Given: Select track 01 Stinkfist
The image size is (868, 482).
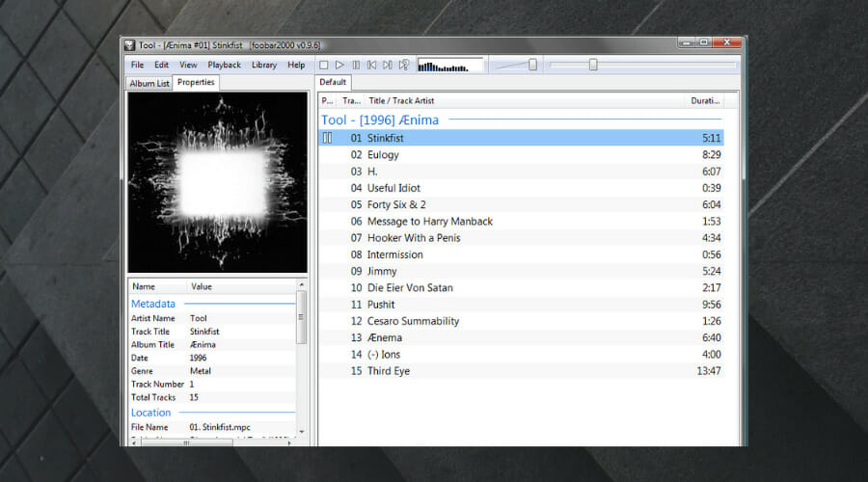Looking at the screenshot, I should [x=522, y=138].
